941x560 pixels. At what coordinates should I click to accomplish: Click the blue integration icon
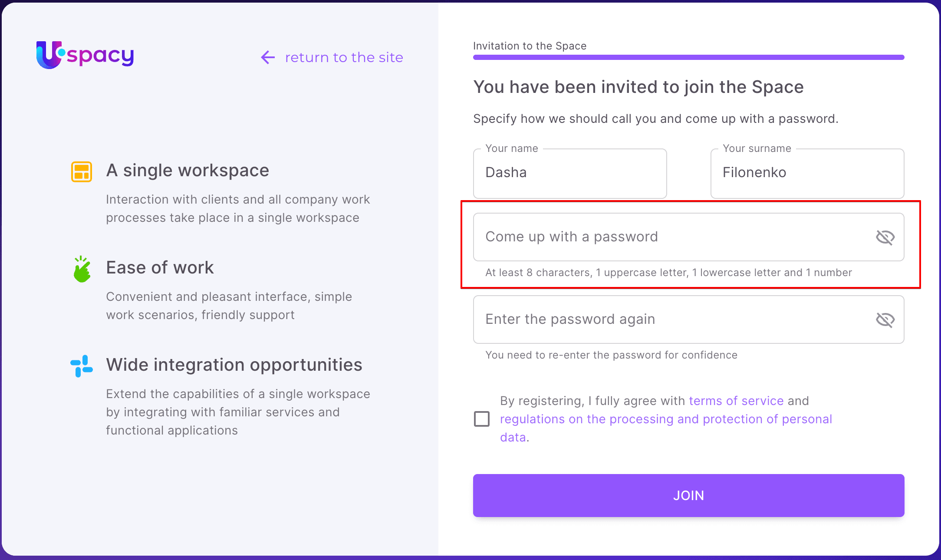tap(82, 366)
